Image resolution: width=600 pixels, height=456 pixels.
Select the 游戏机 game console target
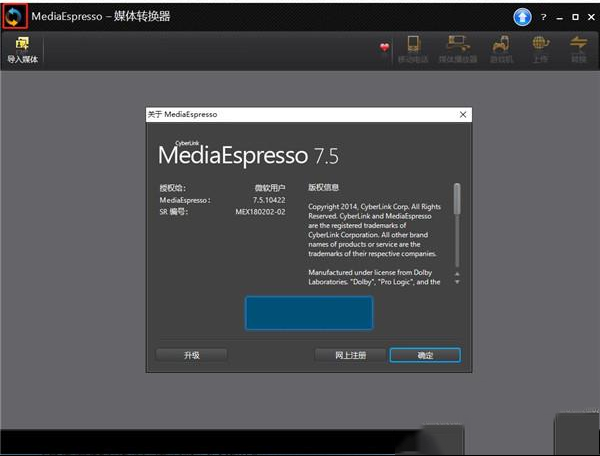pyautogui.click(x=501, y=49)
